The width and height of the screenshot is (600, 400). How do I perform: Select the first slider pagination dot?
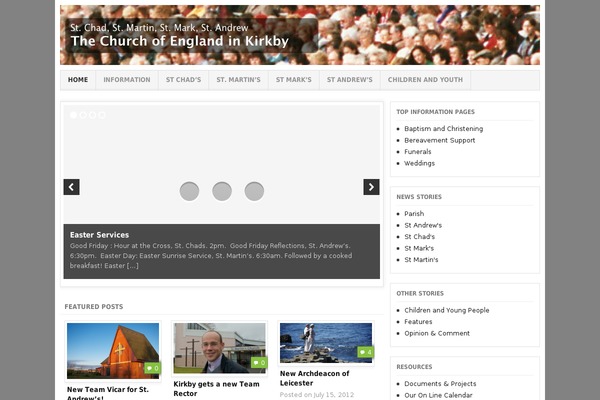[x=73, y=115]
